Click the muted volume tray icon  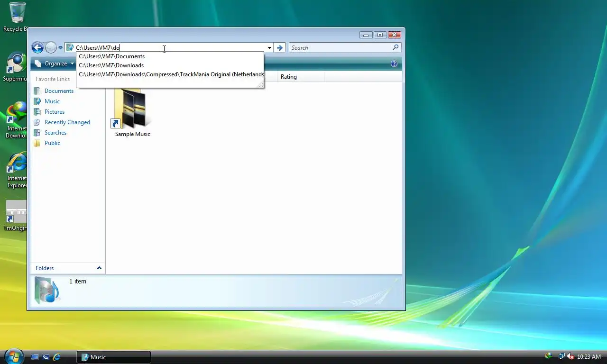pos(570,357)
